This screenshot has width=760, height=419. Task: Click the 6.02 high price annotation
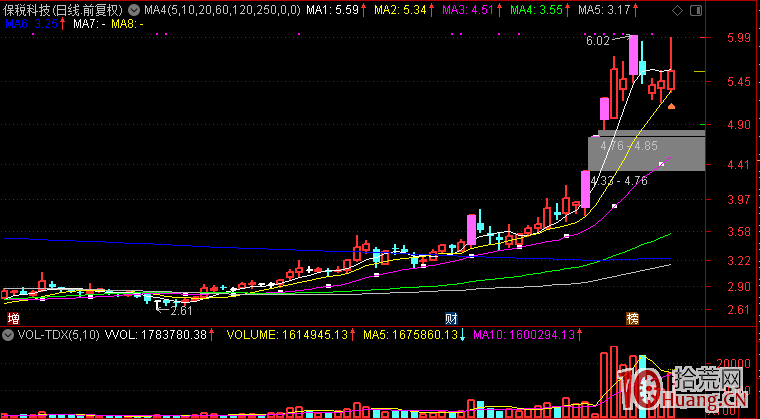click(597, 41)
